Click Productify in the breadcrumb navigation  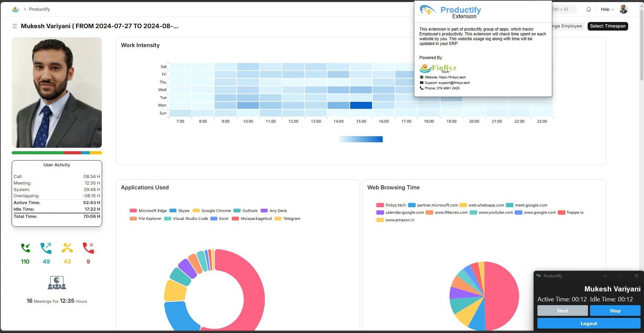click(39, 9)
